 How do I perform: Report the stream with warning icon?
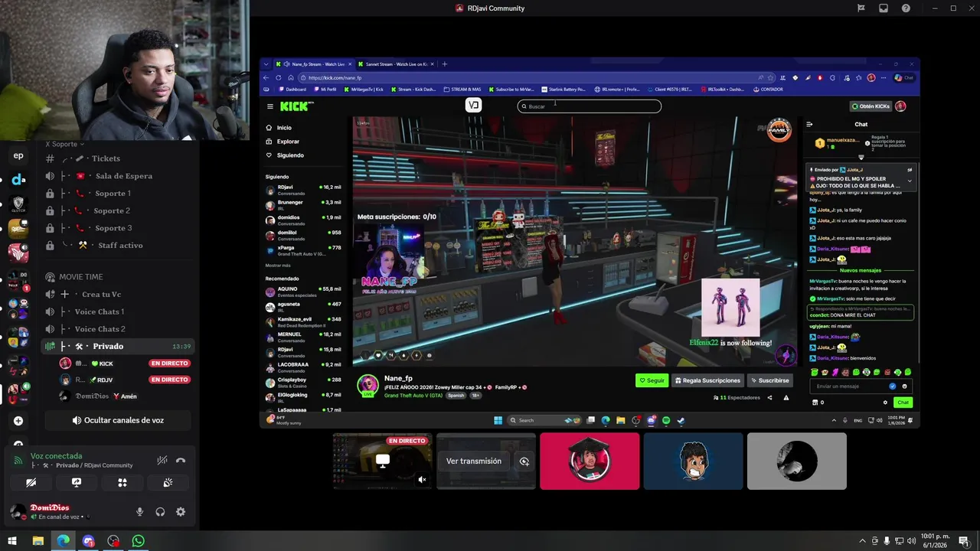tap(786, 398)
